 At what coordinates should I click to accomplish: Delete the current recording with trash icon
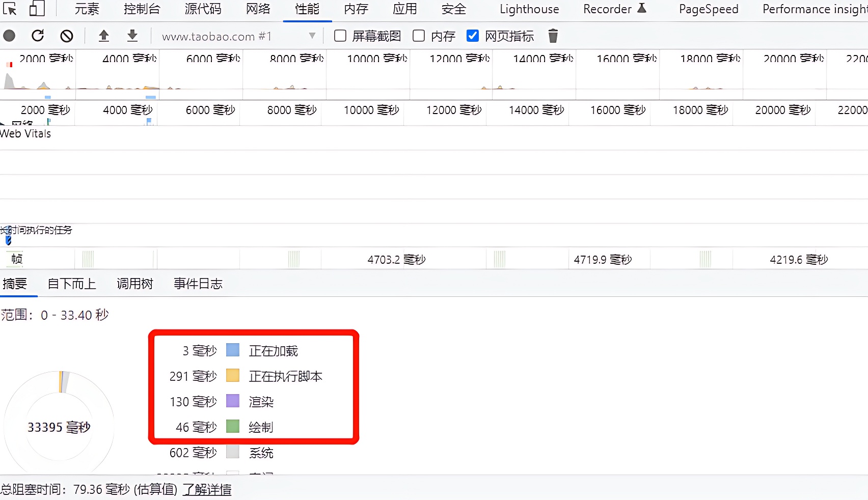point(553,36)
